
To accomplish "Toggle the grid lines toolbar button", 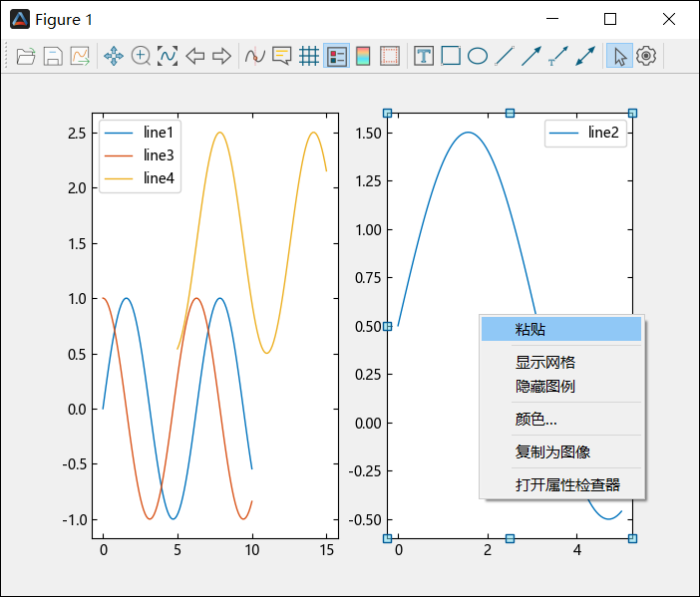I will pyautogui.click(x=309, y=57).
